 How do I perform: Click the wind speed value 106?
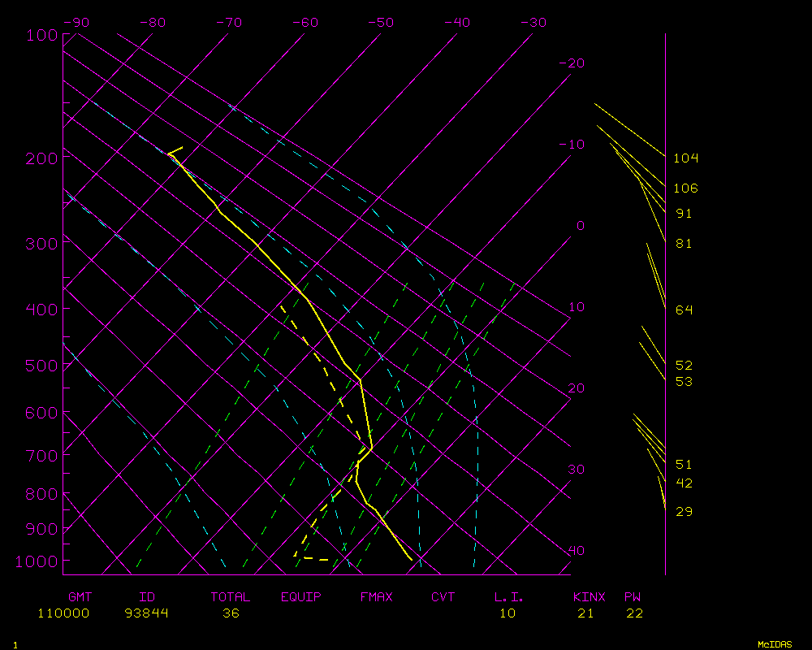click(685, 188)
